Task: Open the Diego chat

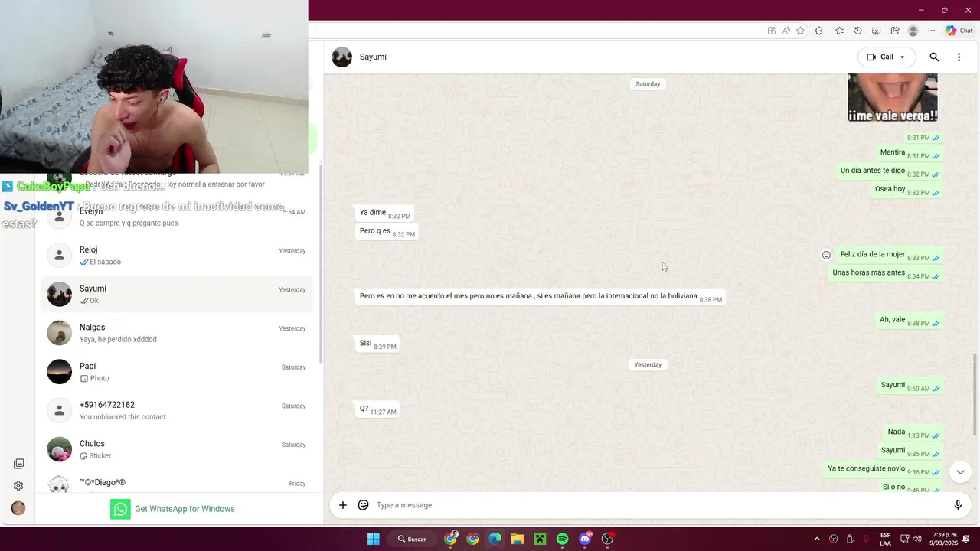Action: pyautogui.click(x=177, y=482)
